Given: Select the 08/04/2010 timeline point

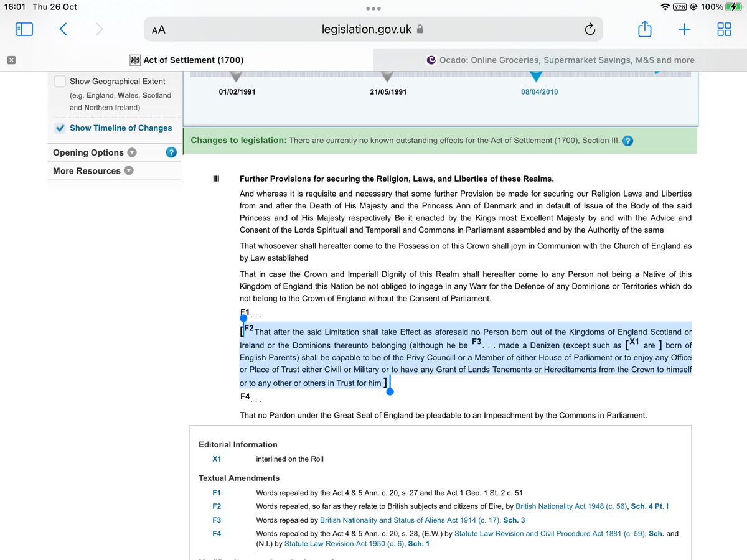Looking at the screenshot, I should [x=539, y=91].
